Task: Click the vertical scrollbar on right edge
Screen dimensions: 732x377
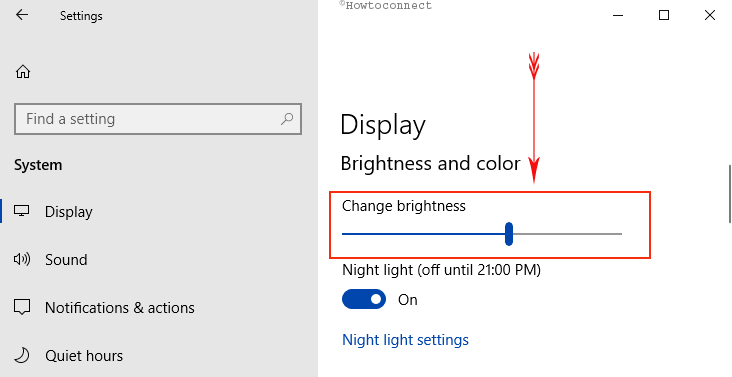Action: point(730,194)
